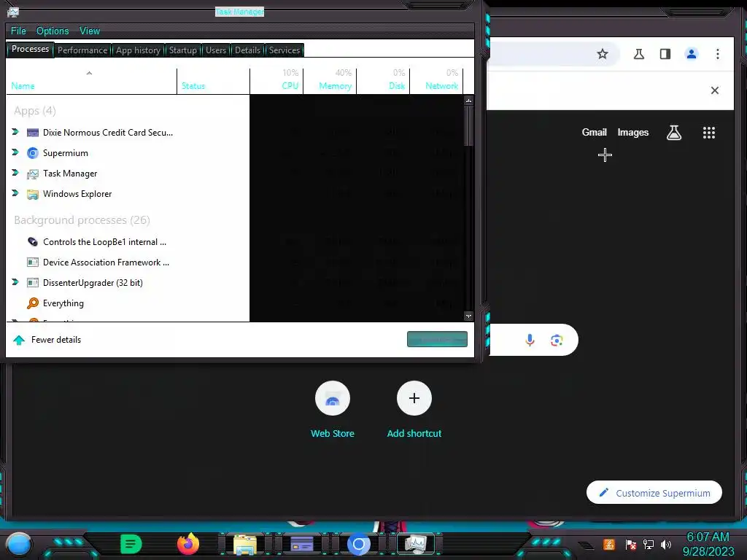747x560 pixels.
Task: Open the View menu in Task Manager
Action: coord(90,31)
